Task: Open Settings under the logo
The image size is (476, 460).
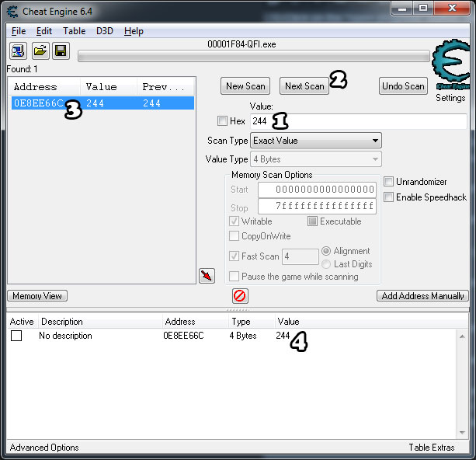Action: 450,98
